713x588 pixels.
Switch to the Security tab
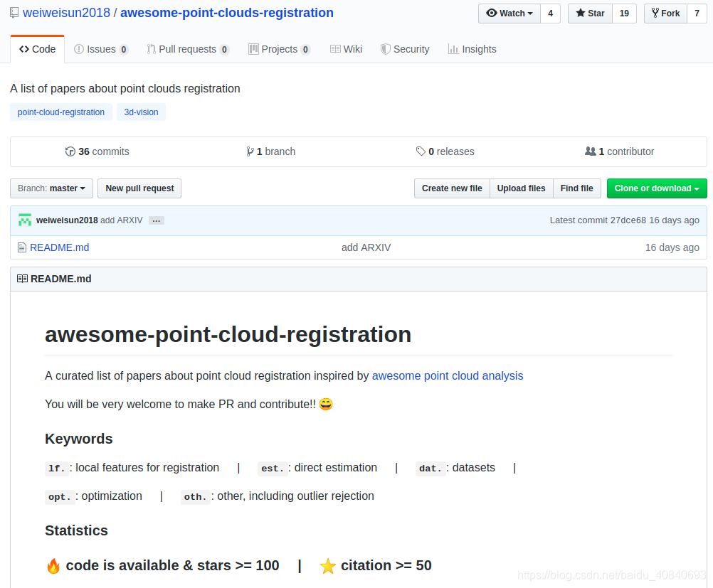405,49
